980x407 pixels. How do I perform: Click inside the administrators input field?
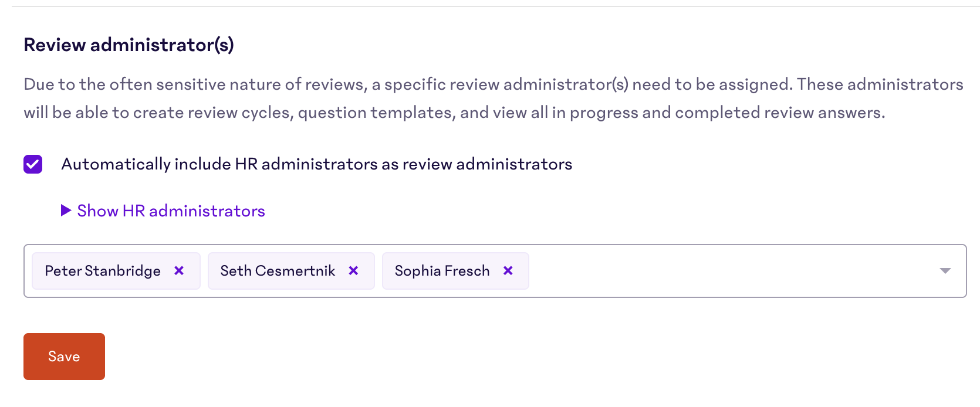[x=704, y=270]
